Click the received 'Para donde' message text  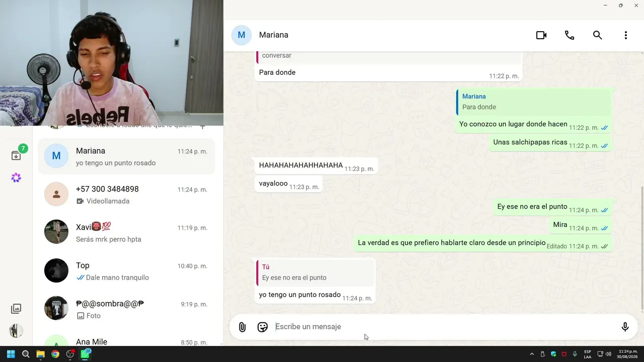pyautogui.click(x=277, y=72)
